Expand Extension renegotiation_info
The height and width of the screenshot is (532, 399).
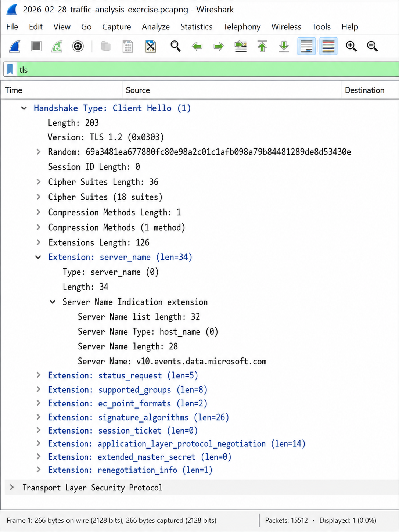pos(38,470)
